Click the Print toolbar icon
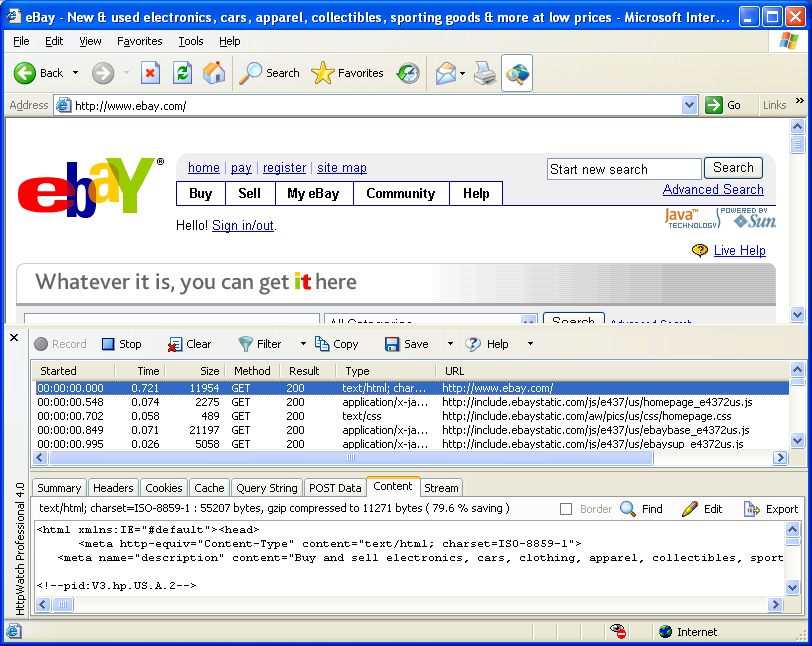812x646 pixels. (x=484, y=73)
